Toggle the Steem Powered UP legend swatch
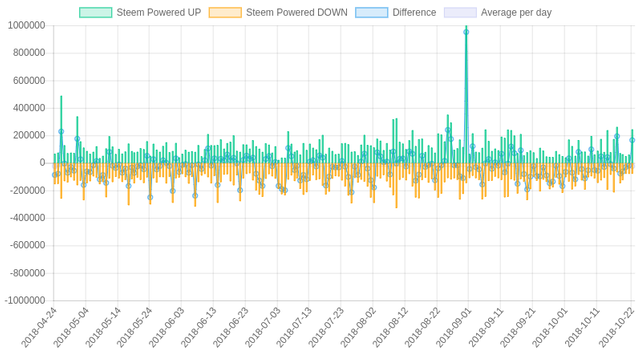The image size is (640, 361). 96,13
